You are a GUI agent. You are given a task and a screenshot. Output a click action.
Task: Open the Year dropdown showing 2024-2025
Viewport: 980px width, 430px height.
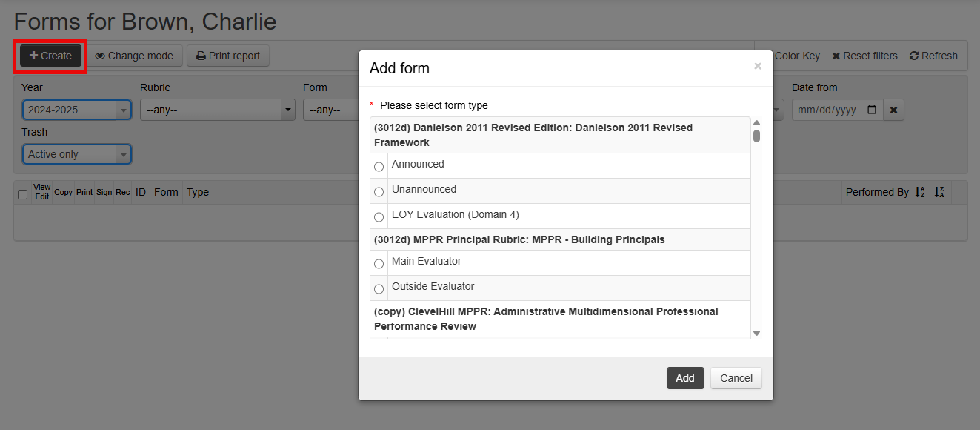click(76, 110)
